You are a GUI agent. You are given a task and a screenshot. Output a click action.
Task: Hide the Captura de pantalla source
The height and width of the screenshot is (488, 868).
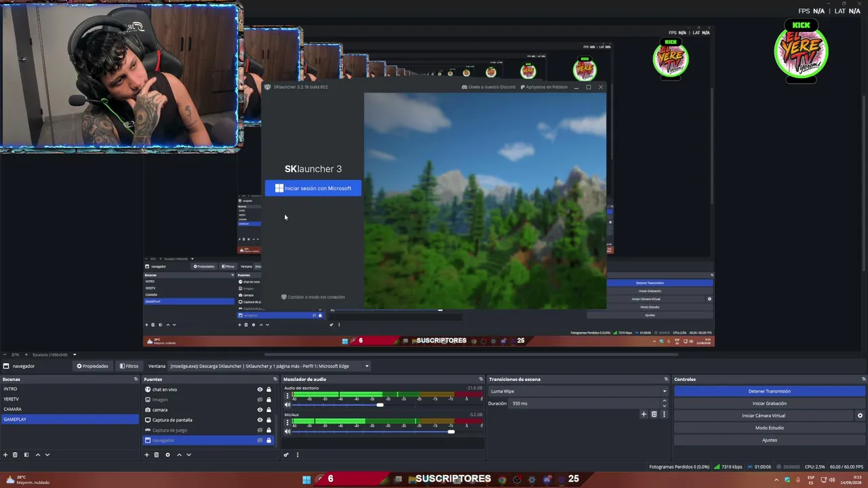pyautogui.click(x=260, y=420)
